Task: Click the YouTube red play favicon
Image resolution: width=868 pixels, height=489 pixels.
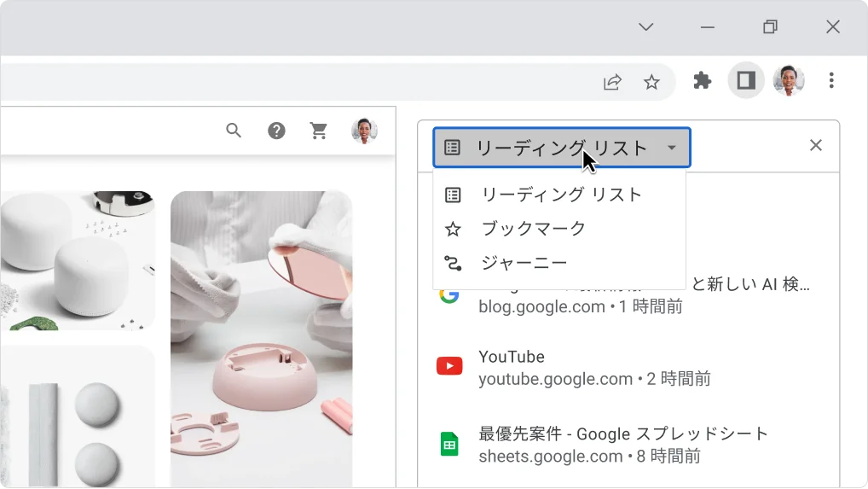Action: 449,366
